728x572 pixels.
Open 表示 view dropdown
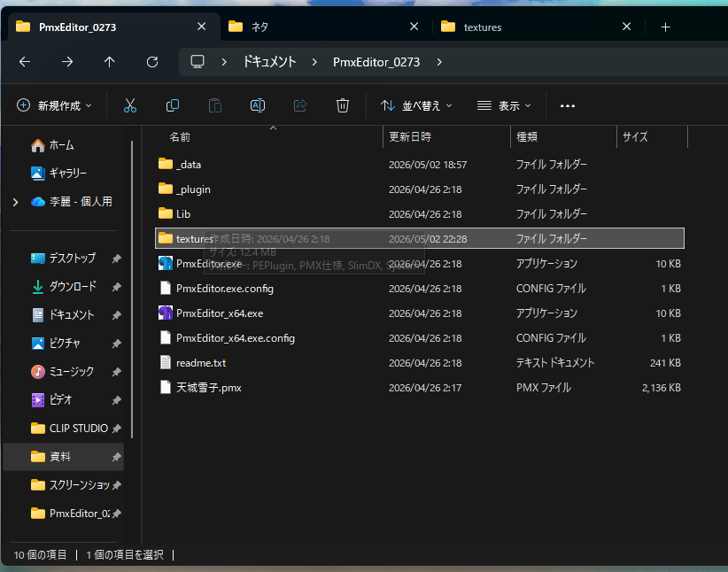504,106
